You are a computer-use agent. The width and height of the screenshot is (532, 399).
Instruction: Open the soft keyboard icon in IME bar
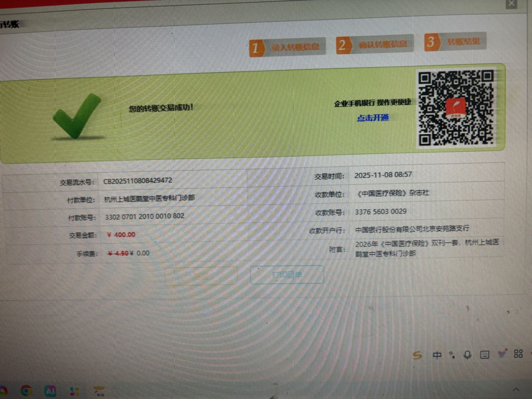tap(485, 354)
